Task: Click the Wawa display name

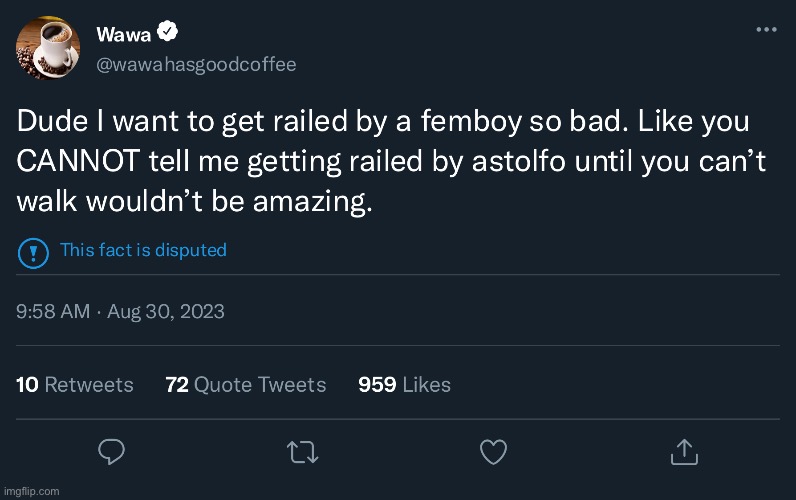Action: click(x=124, y=34)
